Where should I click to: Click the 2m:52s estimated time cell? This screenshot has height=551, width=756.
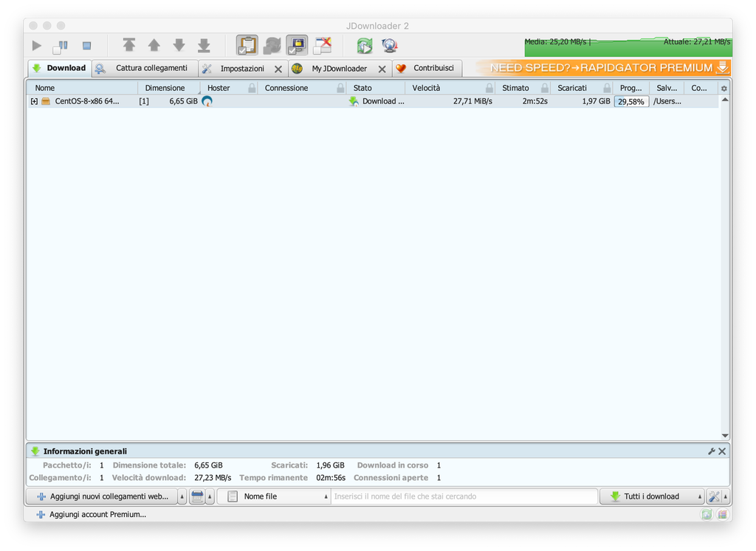pos(535,101)
